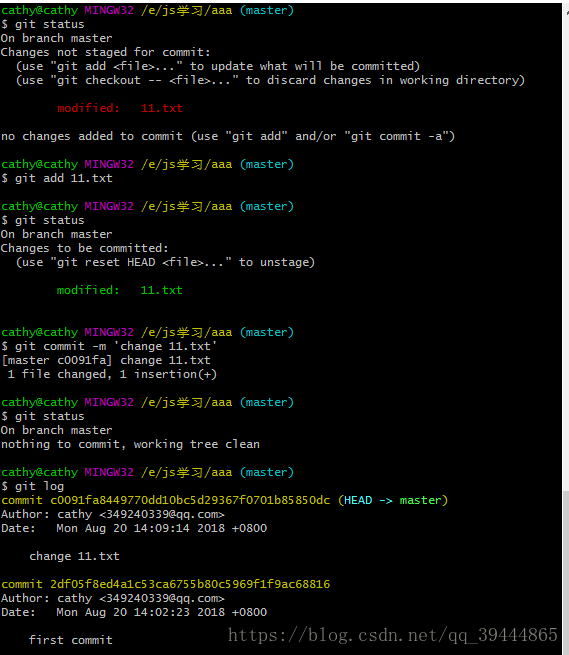Click the green 'modified: 11.txt' line
This screenshot has height=655, width=569.
click(119, 290)
